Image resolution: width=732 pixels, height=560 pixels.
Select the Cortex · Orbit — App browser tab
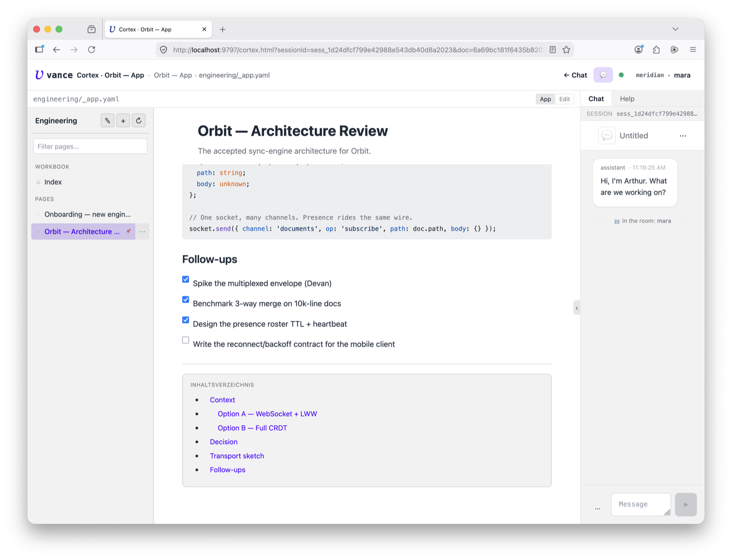pyautogui.click(x=158, y=29)
